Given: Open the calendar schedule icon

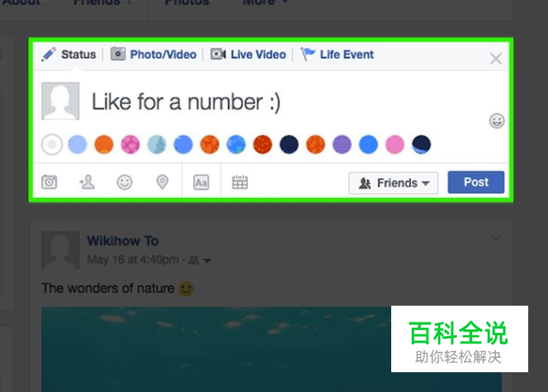Looking at the screenshot, I should [x=240, y=182].
